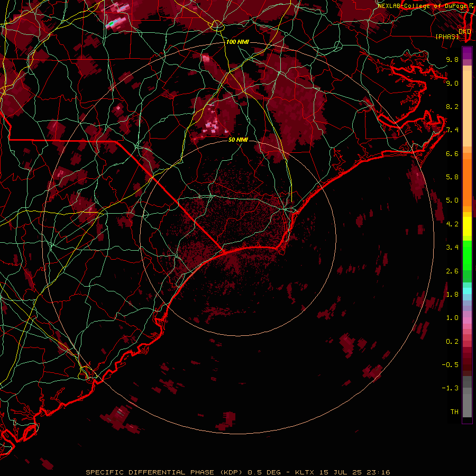Click the yellow segment of the color bar
This screenshot has width=476, height=476.
pos(467,226)
